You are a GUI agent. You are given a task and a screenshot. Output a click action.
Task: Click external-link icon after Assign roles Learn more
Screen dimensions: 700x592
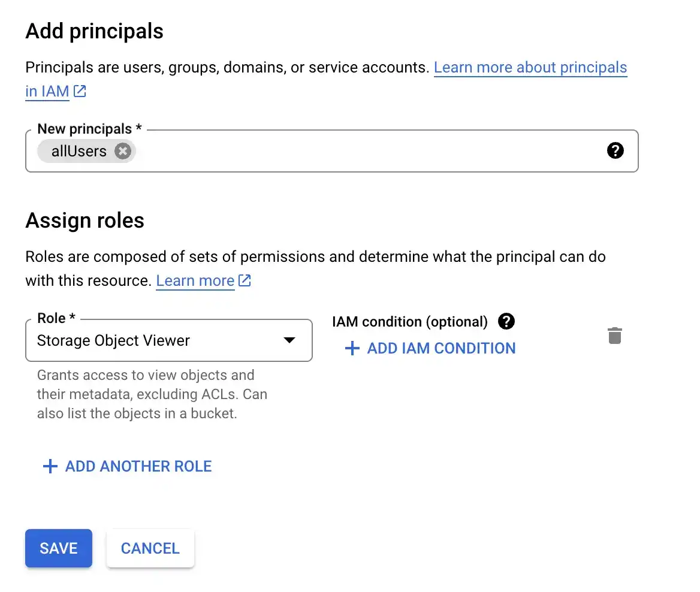pos(245,280)
